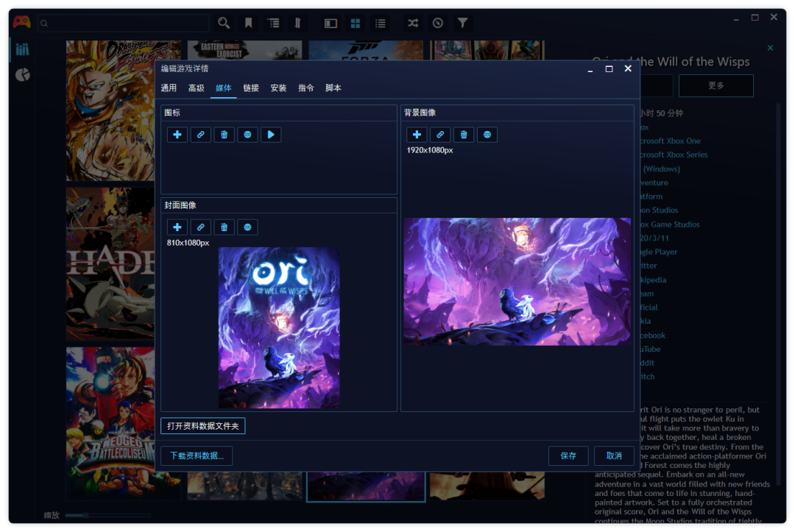Search web for background image globe button
795x532 pixels.
point(487,134)
